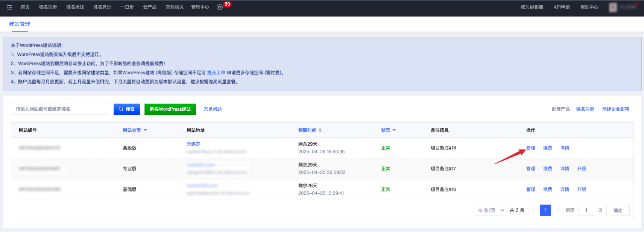The image size is (644, 232).
Task: Open the 状态 column filter dropdown
Action: pyautogui.click(x=394, y=130)
